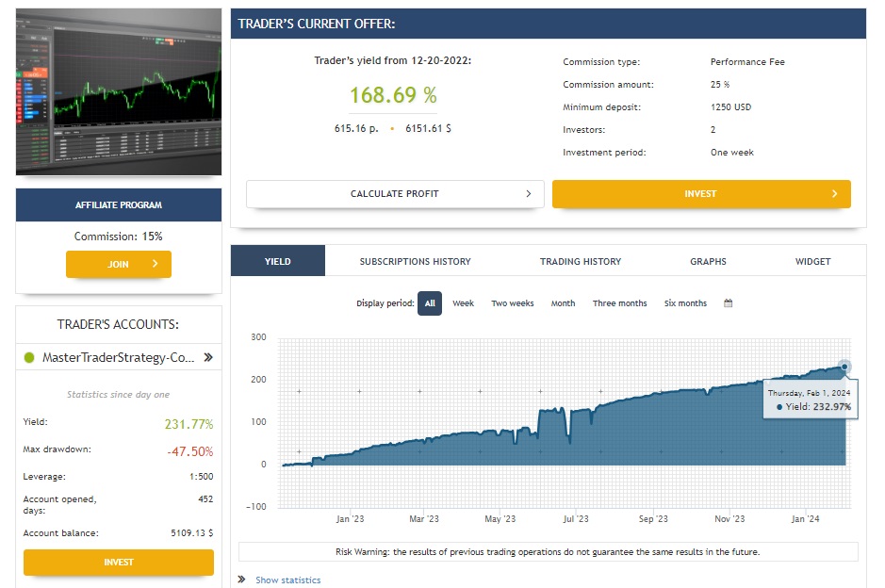The image size is (885, 588).
Task: Expand the MasterTraderStrategy account double chevron
Action: click(208, 358)
